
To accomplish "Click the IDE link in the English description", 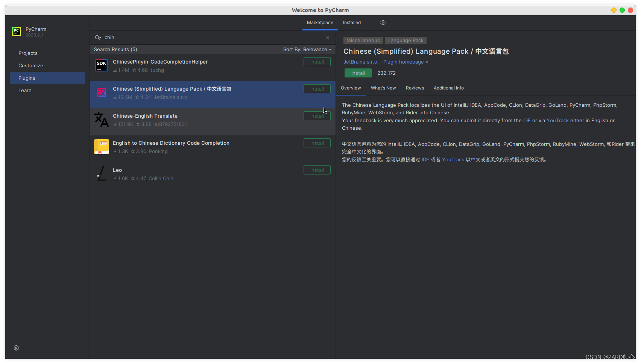I will (527, 121).
